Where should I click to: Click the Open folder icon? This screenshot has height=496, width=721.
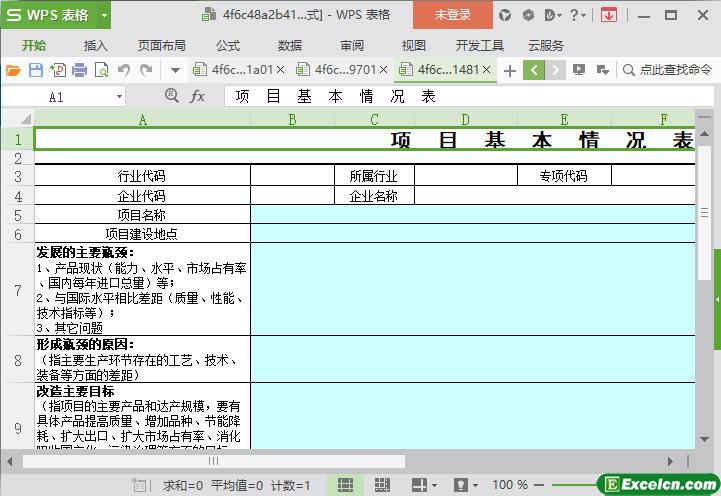[x=13, y=70]
